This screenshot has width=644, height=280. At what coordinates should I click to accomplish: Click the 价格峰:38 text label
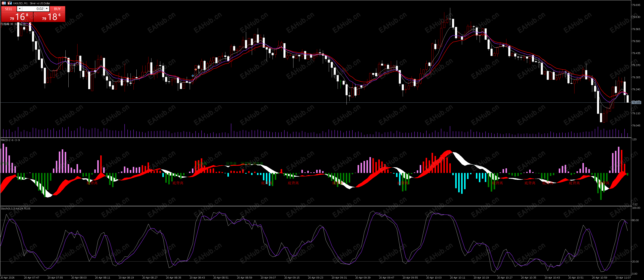pyautogui.click(x=7, y=24)
